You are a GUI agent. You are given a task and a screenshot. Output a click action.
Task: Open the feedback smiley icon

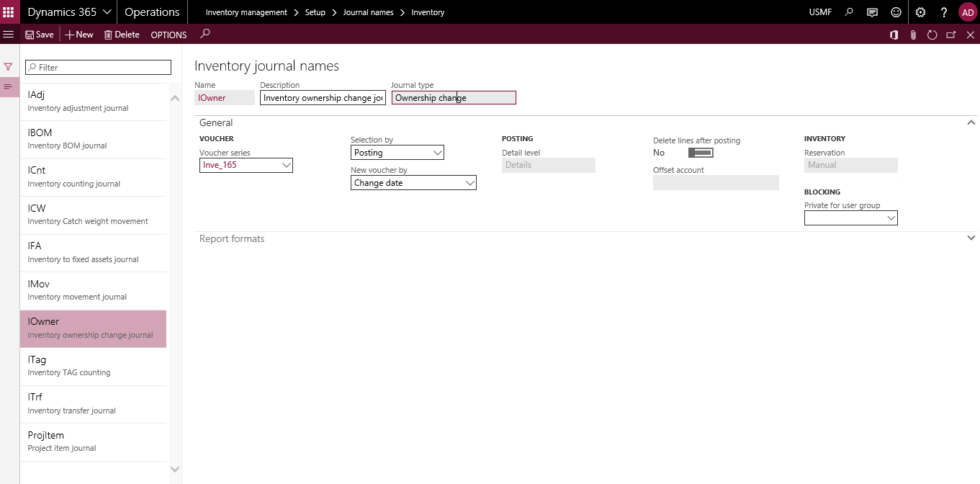(x=896, y=12)
